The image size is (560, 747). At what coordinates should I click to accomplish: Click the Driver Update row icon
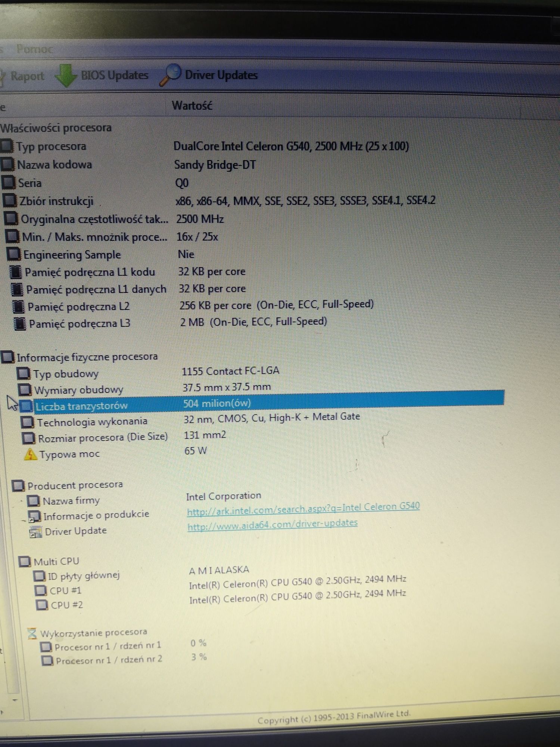(x=35, y=532)
